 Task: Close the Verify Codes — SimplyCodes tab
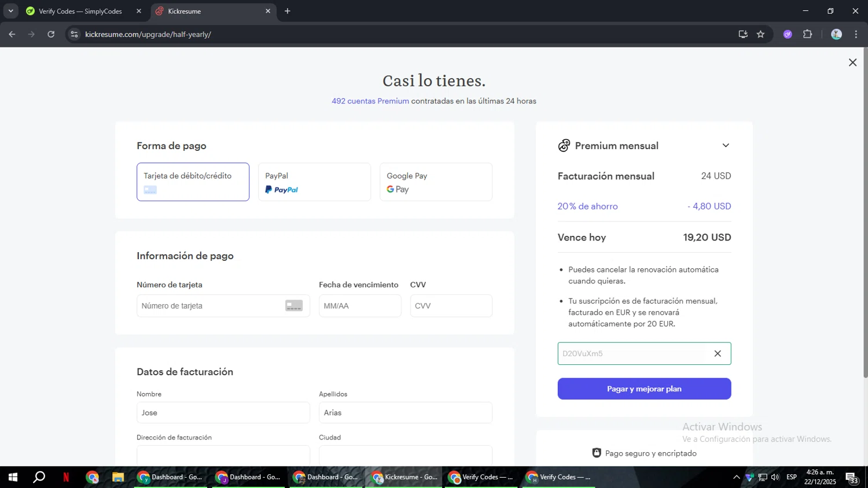[x=139, y=11]
